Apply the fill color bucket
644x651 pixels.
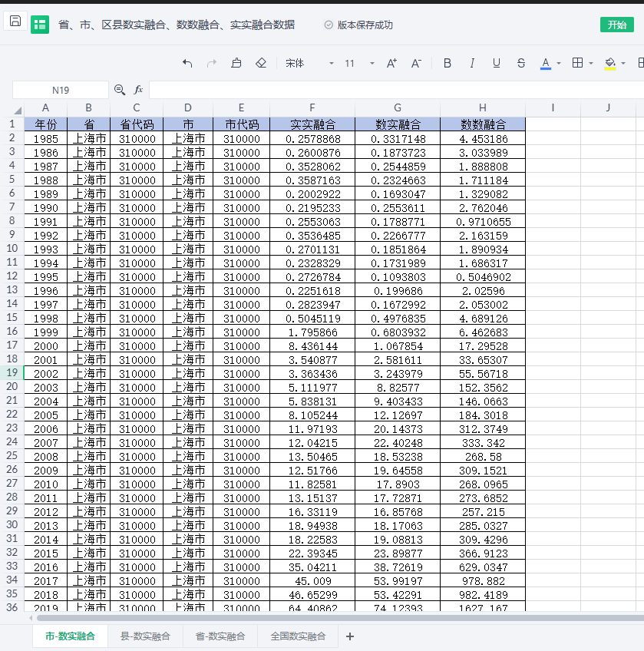pyautogui.click(x=610, y=64)
